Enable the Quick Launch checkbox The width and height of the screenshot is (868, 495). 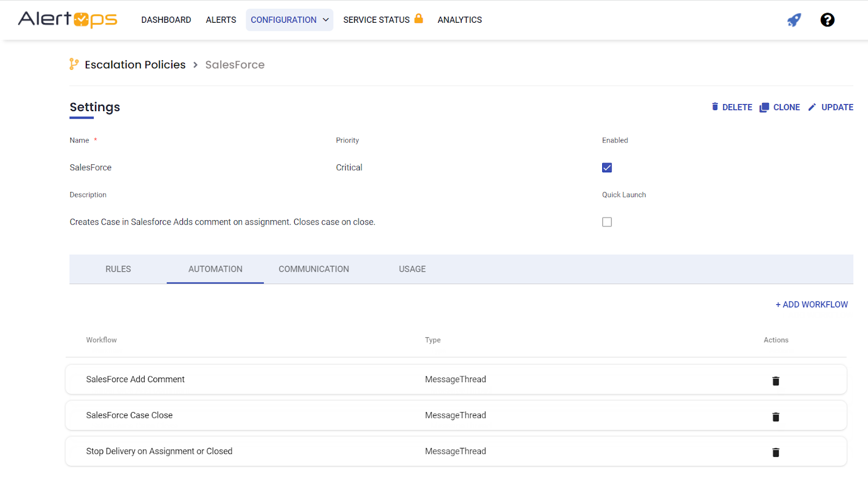(607, 222)
